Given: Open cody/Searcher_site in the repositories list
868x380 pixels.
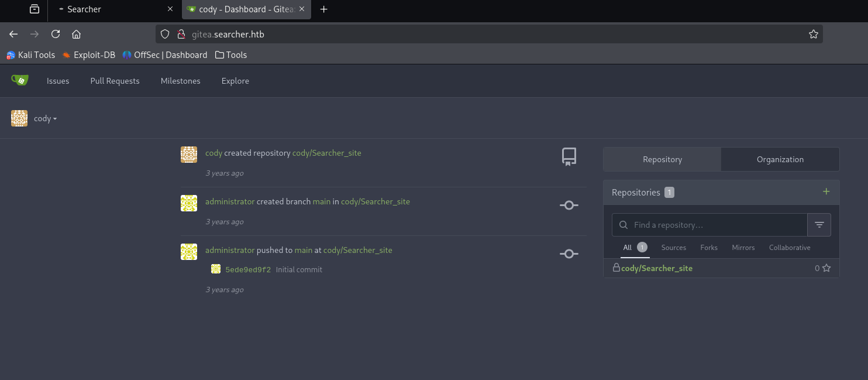Looking at the screenshot, I should tap(656, 268).
